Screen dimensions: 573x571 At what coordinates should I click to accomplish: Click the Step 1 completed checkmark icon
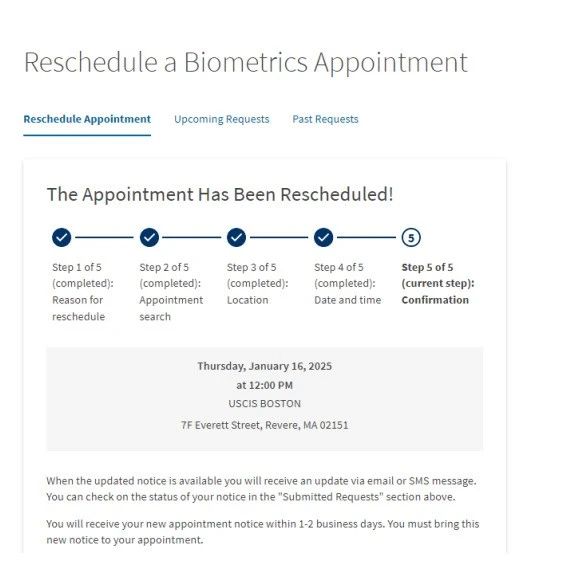pyautogui.click(x=61, y=237)
